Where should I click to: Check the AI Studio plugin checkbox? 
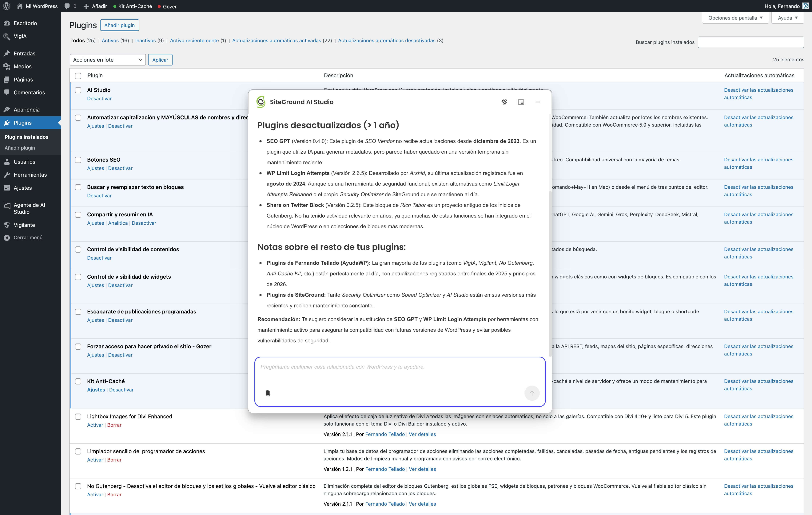[x=78, y=90]
